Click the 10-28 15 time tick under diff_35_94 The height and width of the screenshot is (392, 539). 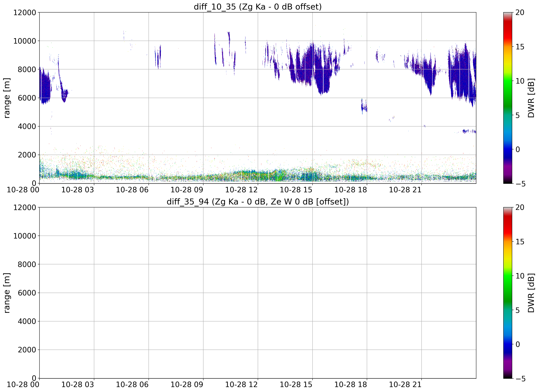296,385
